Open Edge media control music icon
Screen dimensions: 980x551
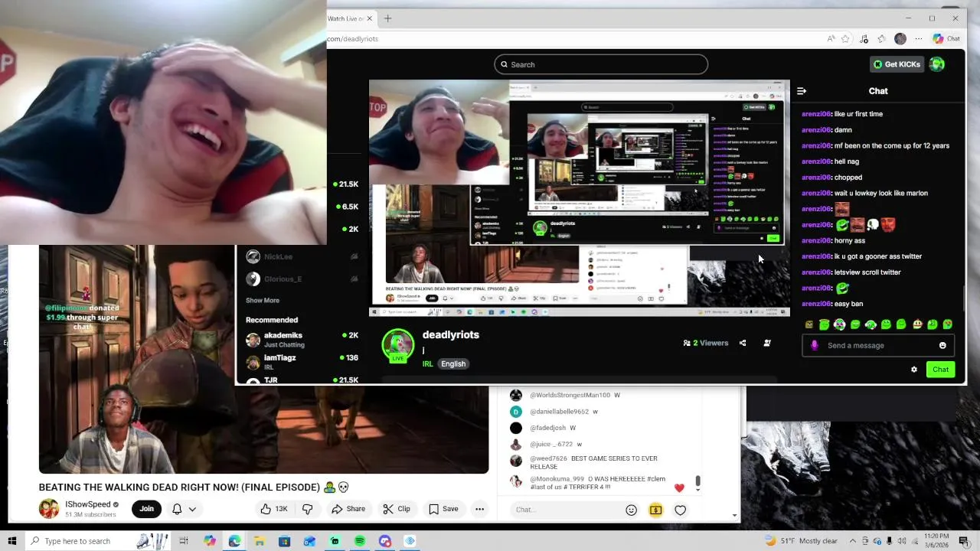(x=864, y=39)
